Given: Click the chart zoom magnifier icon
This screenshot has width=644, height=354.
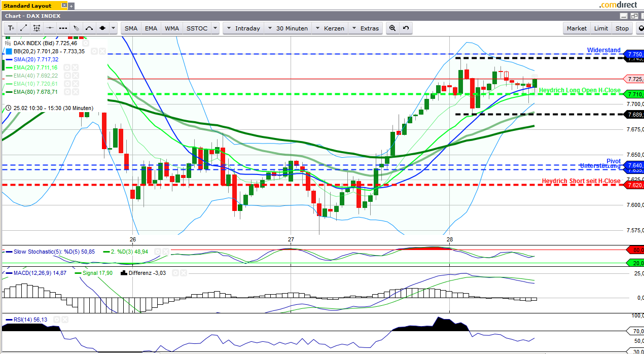Looking at the screenshot, I should click(392, 28).
